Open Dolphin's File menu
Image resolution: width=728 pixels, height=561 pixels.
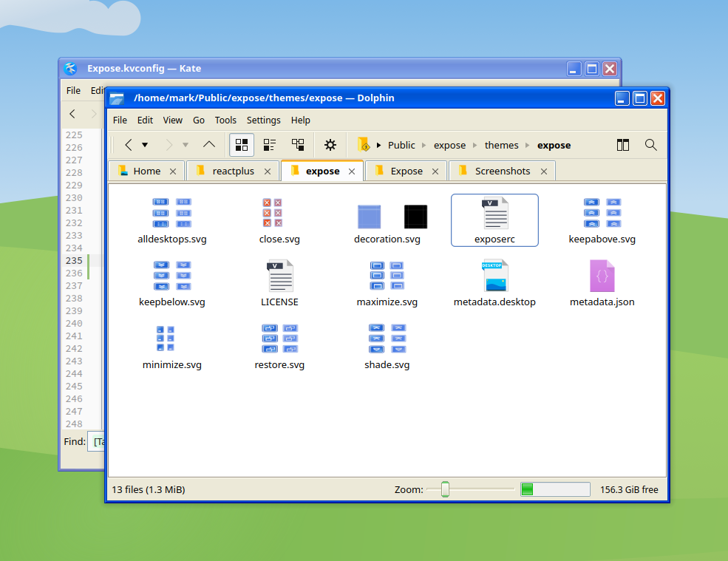coord(120,120)
